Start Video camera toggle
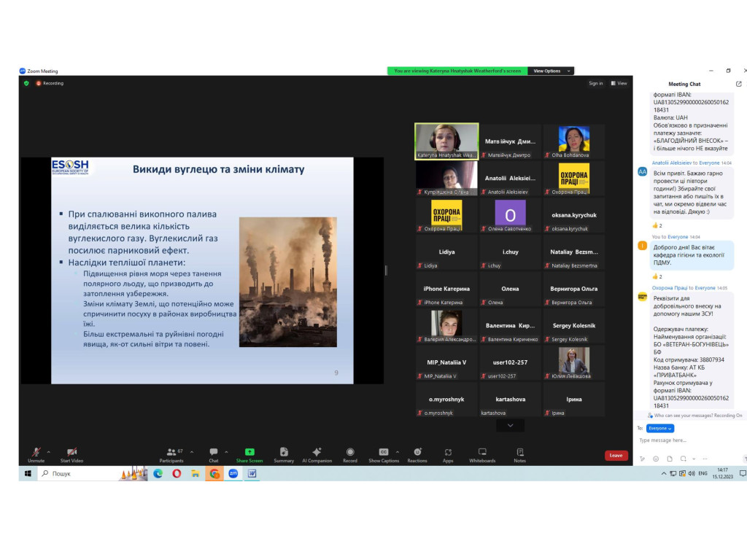 tap(71, 455)
